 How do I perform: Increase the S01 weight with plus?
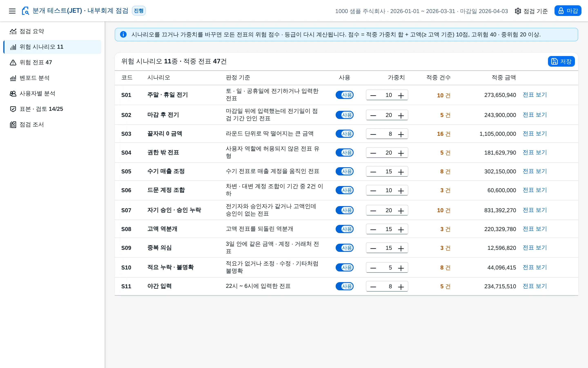click(401, 95)
